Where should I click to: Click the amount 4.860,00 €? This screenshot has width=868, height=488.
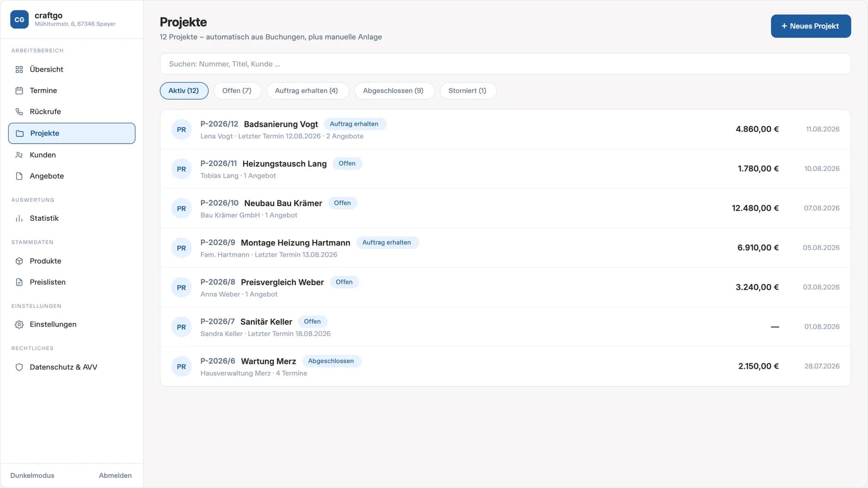coord(757,129)
